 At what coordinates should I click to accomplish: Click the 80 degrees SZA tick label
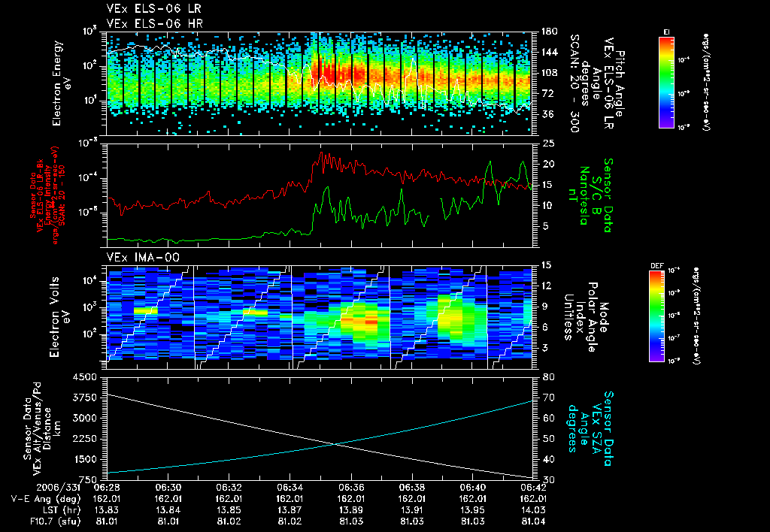tap(548, 377)
